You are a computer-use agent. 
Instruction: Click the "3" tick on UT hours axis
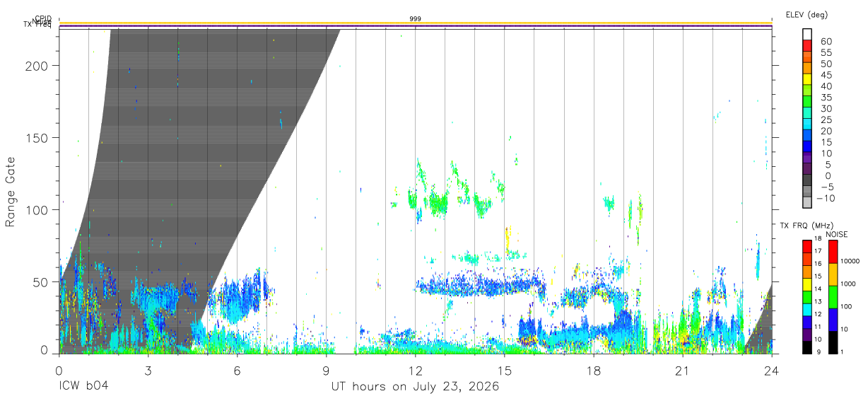point(148,371)
